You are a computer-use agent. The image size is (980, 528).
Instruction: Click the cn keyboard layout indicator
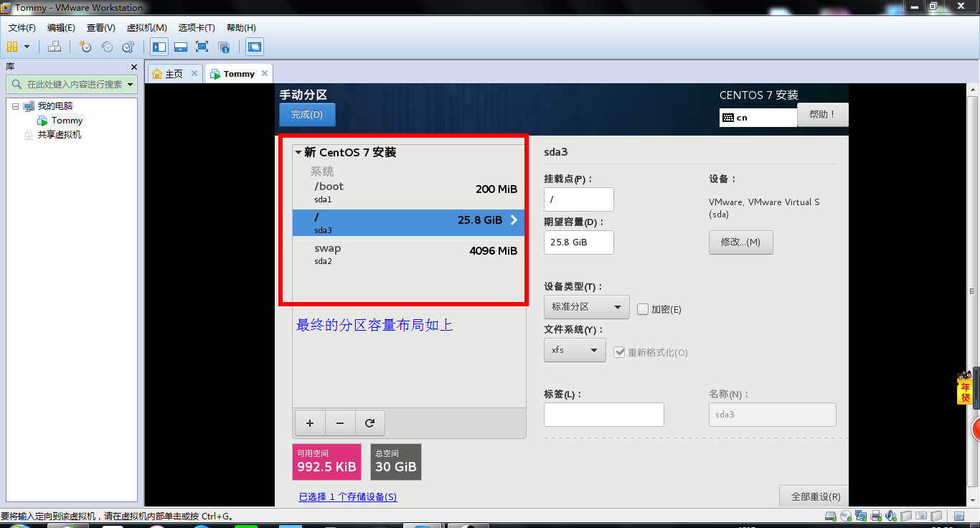(x=758, y=118)
